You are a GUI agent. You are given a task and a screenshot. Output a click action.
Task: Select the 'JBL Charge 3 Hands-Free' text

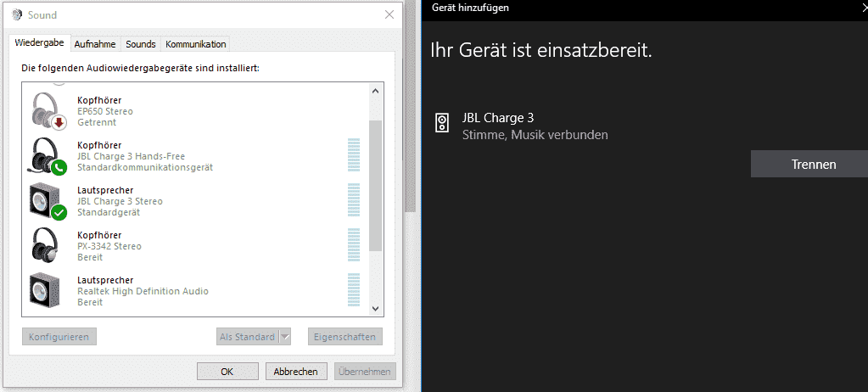132,156
